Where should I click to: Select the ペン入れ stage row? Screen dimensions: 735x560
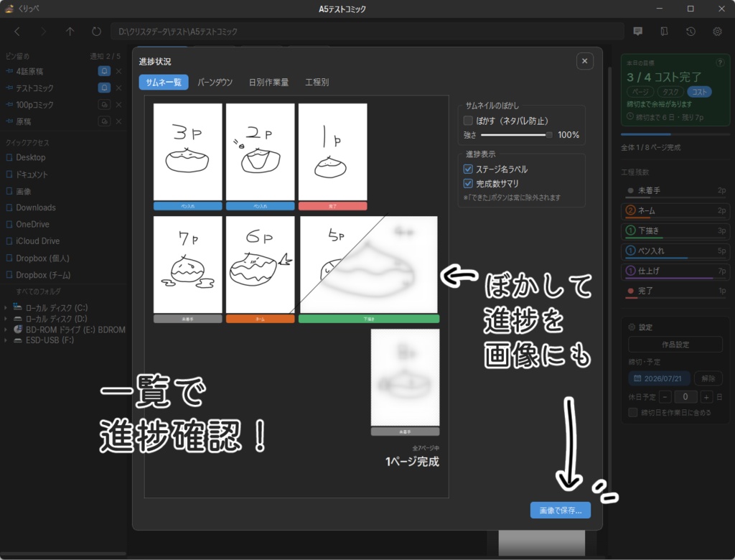[x=675, y=251]
